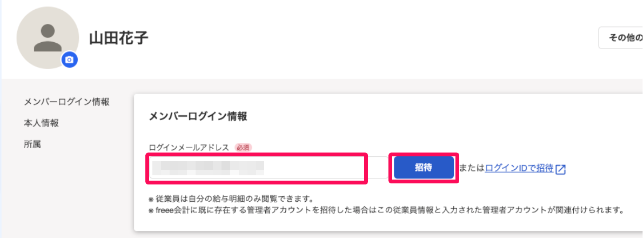
Task: Click the 山田花子 employee name heading
Action: (x=119, y=38)
